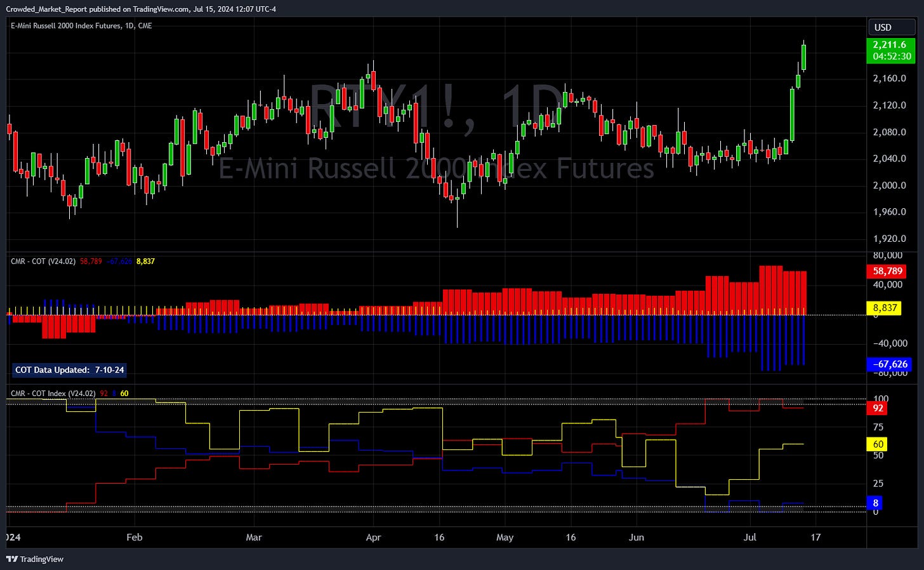The height and width of the screenshot is (570, 924).
Task: Click the 16 date label between Apr and May
Action: pyautogui.click(x=439, y=538)
